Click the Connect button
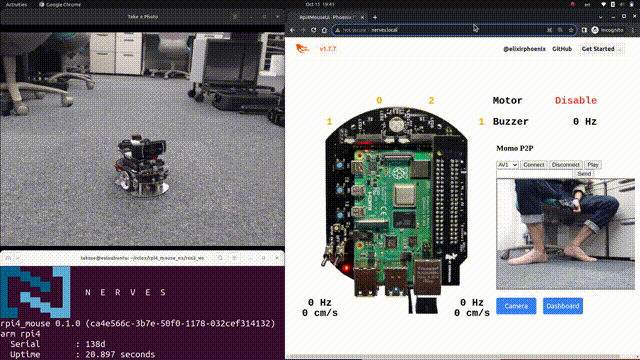The width and height of the screenshot is (640, 360). (x=533, y=165)
